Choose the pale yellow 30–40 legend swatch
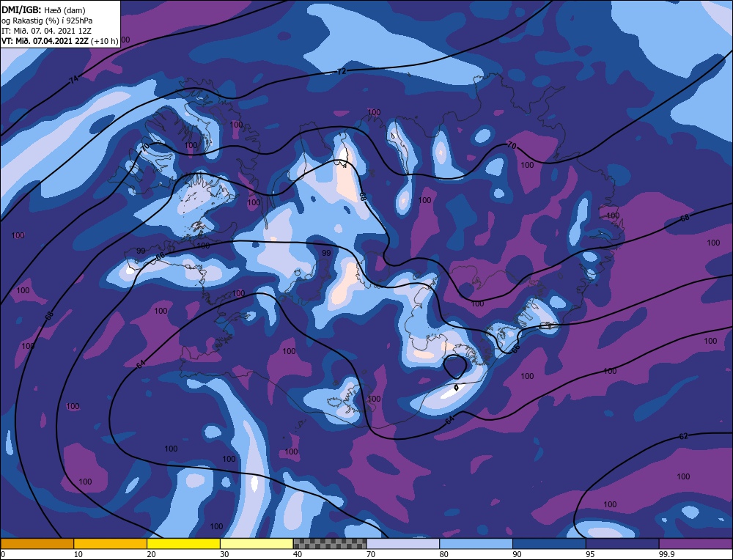Viewport: 733px width, 560px height. point(257,543)
